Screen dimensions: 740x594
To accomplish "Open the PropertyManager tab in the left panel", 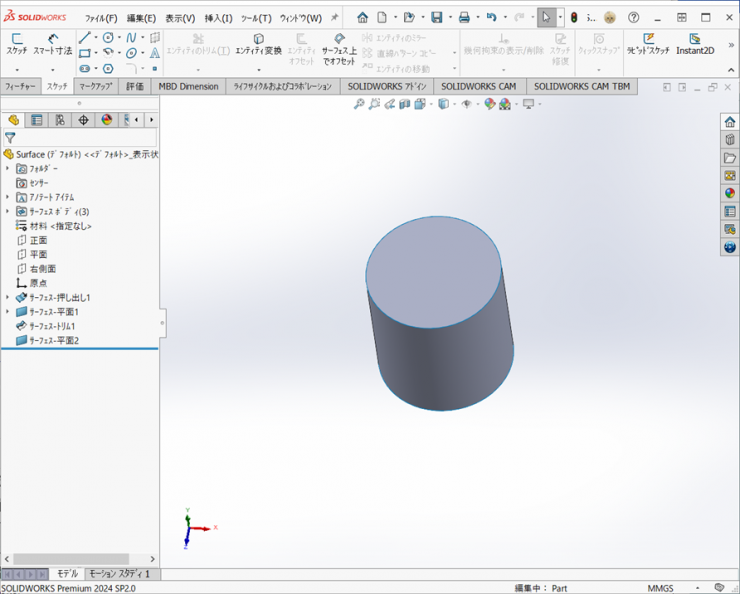I will coord(37,120).
